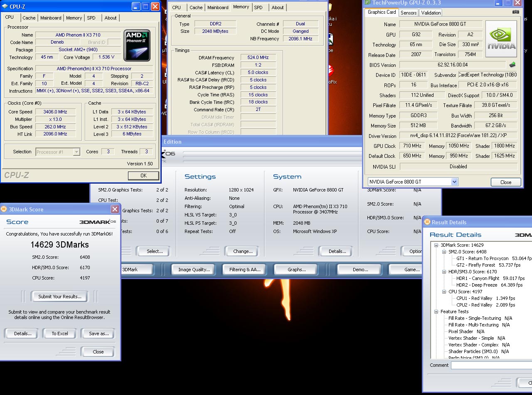532x395 pixels.
Task: Collapse the HDR/SM3.0 Score: 6170 node
Action: pos(444,272)
